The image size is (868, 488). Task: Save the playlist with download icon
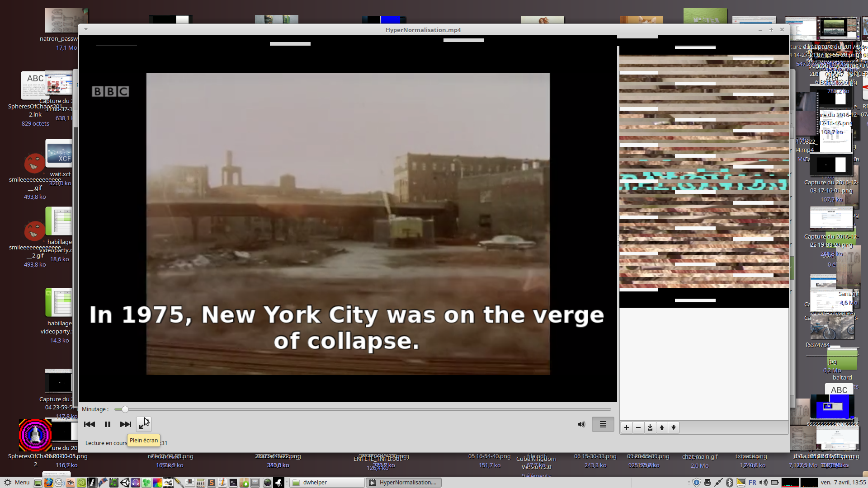tap(650, 427)
